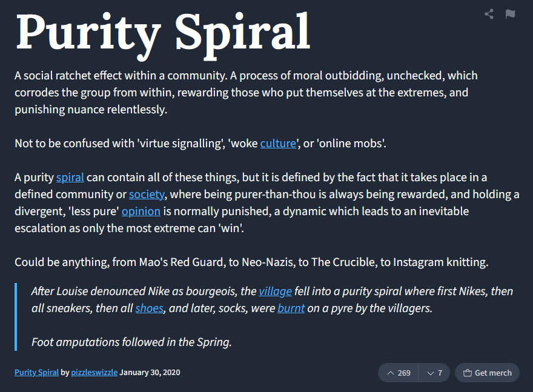The height and width of the screenshot is (392, 533).
Task: Flag this definition with the flag icon
Action: coord(510,14)
